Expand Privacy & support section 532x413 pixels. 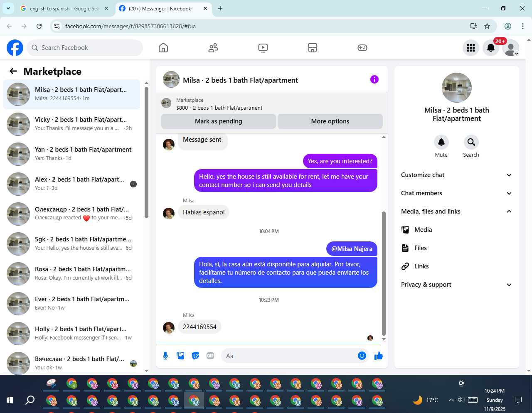[457, 285]
